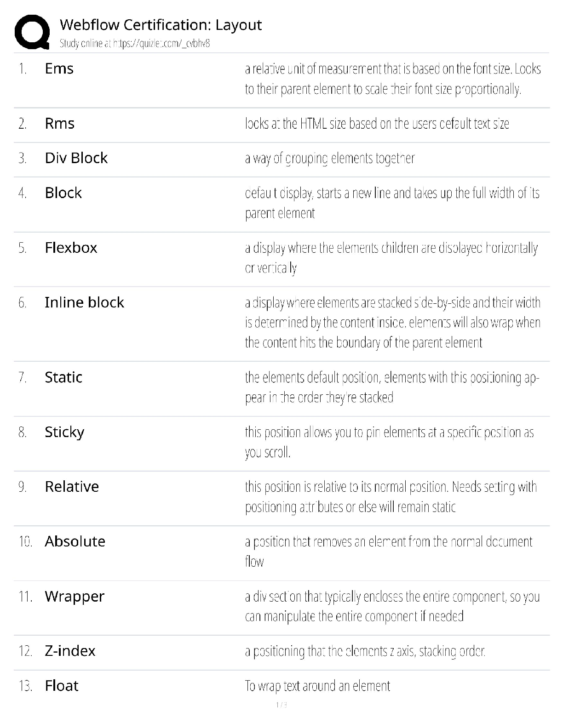Click the Sticky term

64,432
